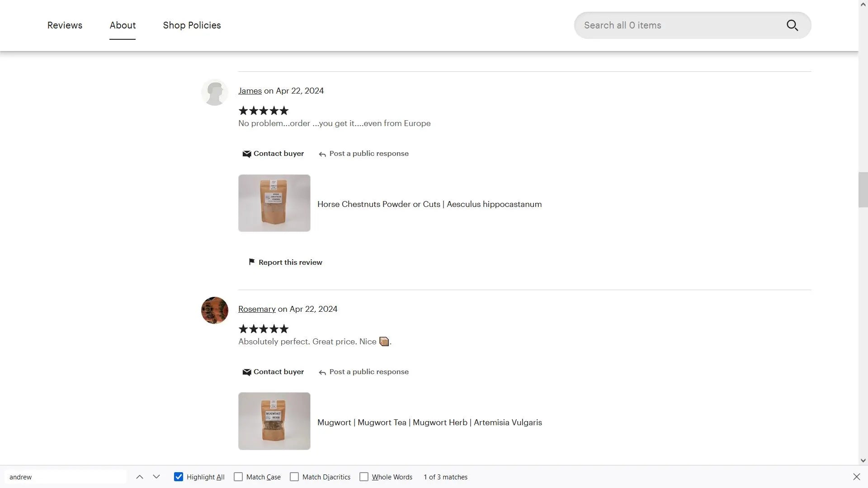Jump to previous find match arrow

coord(140,477)
